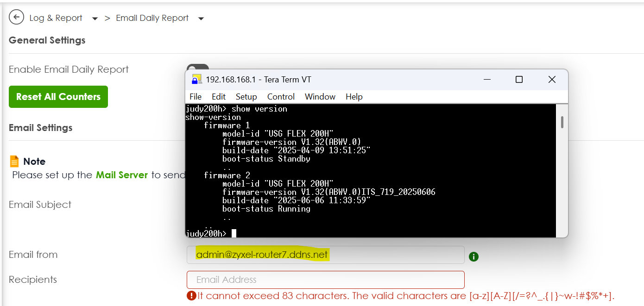Click the red error exclamation icon
The width and height of the screenshot is (644, 306).
[x=191, y=296]
